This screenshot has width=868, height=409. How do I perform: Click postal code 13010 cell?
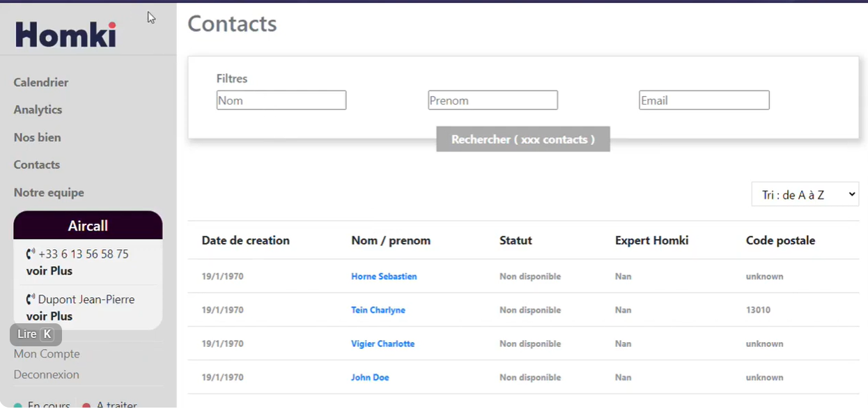click(758, 310)
